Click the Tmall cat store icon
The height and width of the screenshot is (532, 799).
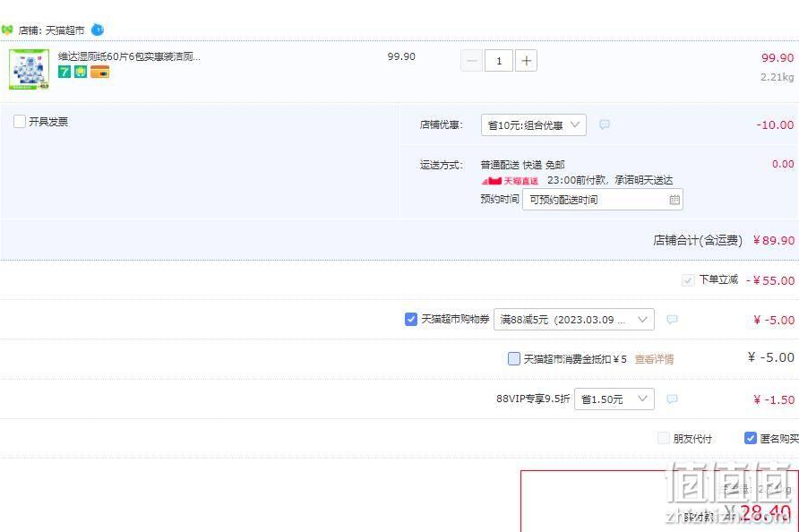tap(7, 30)
